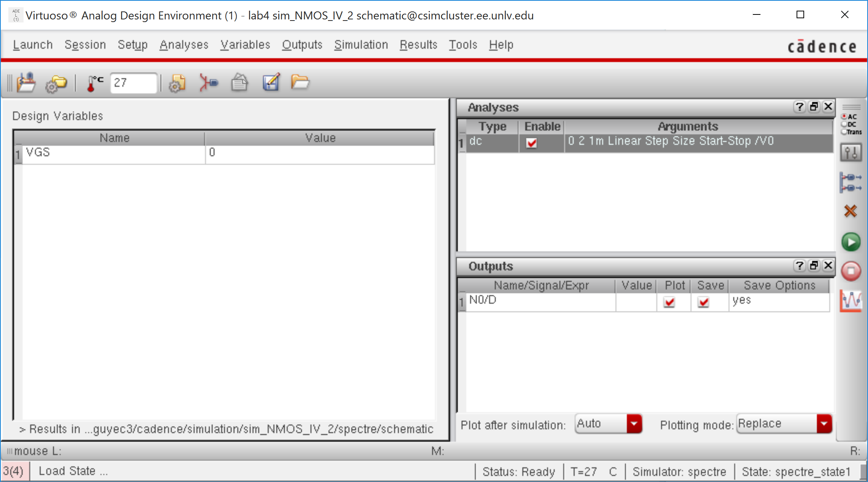The height and width of the screenshot is (482, 868).
Task: Open the Setup menu
Action: [x=133, y=45]
